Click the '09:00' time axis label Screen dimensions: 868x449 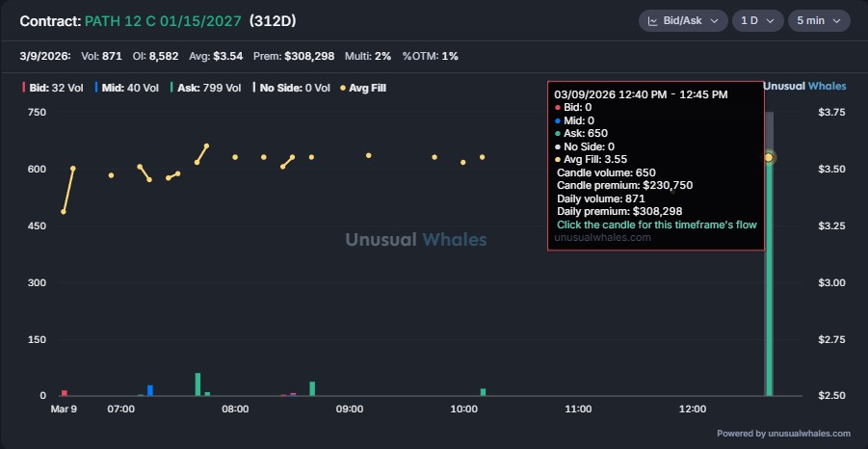pos(350,409)
